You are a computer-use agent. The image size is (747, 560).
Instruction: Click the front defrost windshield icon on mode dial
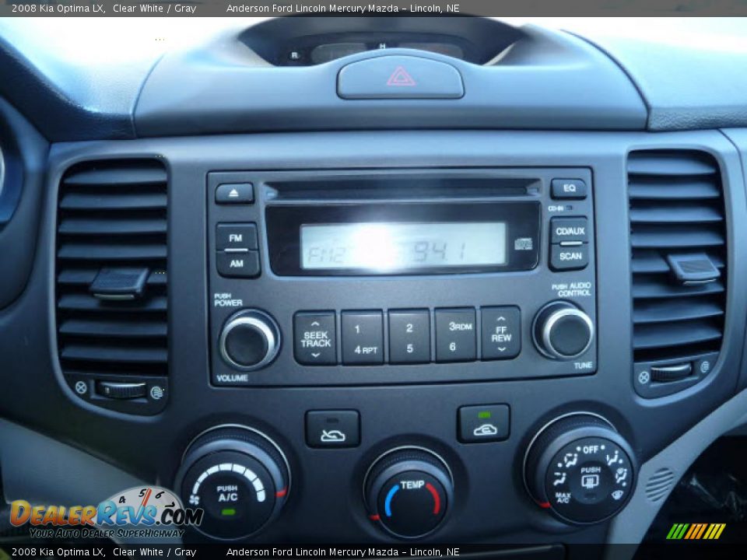[617, 495]
